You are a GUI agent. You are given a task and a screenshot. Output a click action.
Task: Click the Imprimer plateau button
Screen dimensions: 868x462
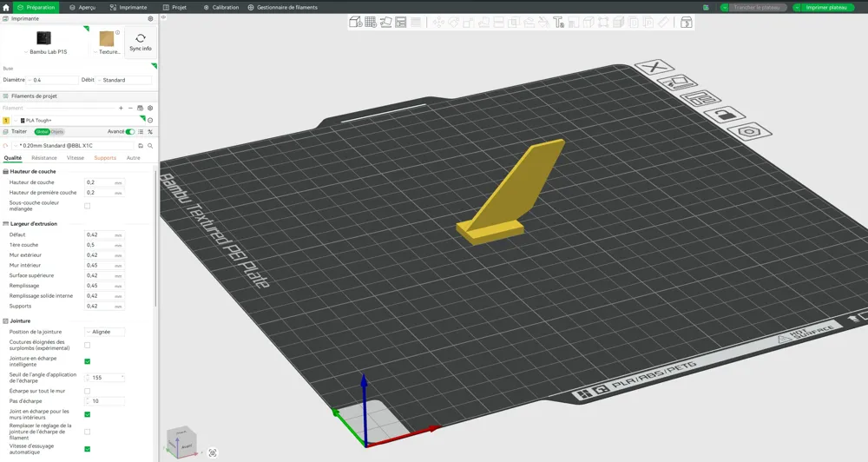pos(826,7)
